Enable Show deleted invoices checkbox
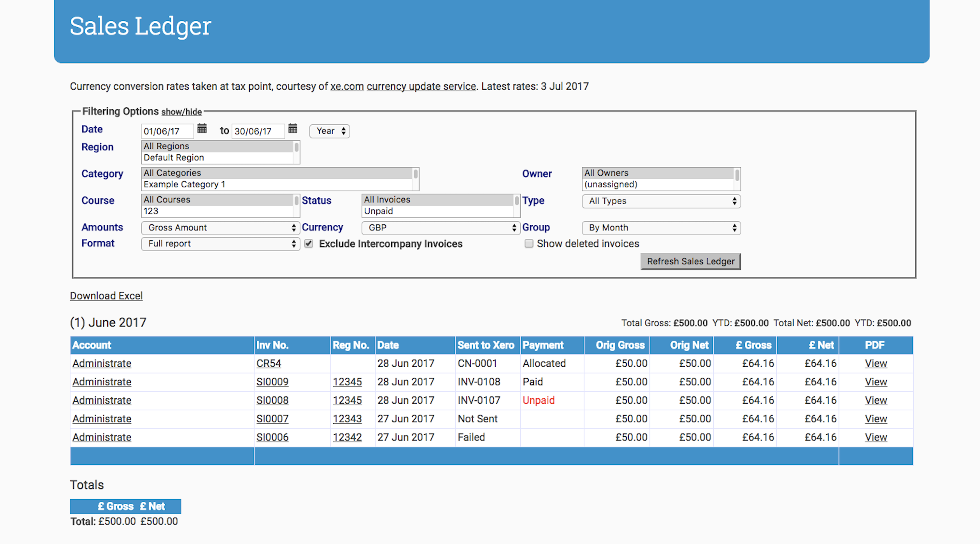 (x=529, y=244)
